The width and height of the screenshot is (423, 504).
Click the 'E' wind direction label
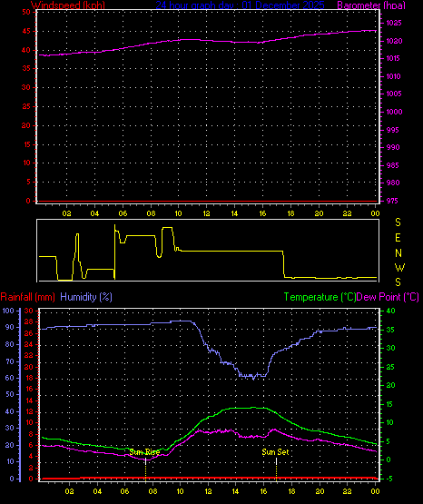(x=398, y=238)
